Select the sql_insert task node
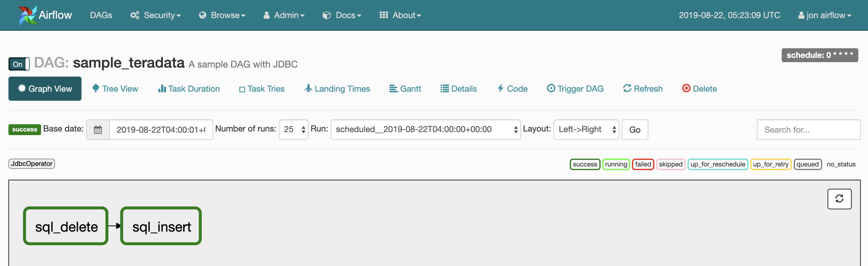The image size is (868, 266). pos(161,226)
